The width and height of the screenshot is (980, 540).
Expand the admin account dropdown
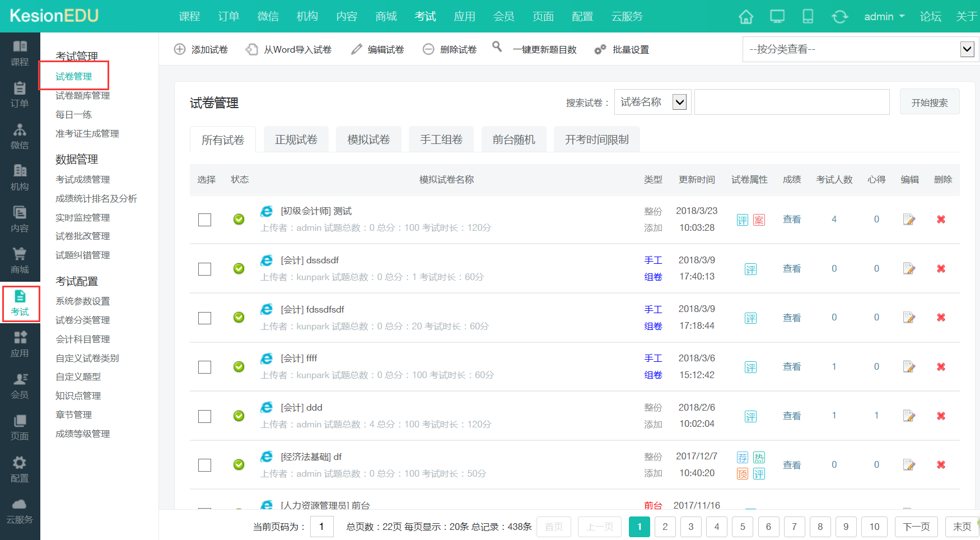click(x=884, y=17)
